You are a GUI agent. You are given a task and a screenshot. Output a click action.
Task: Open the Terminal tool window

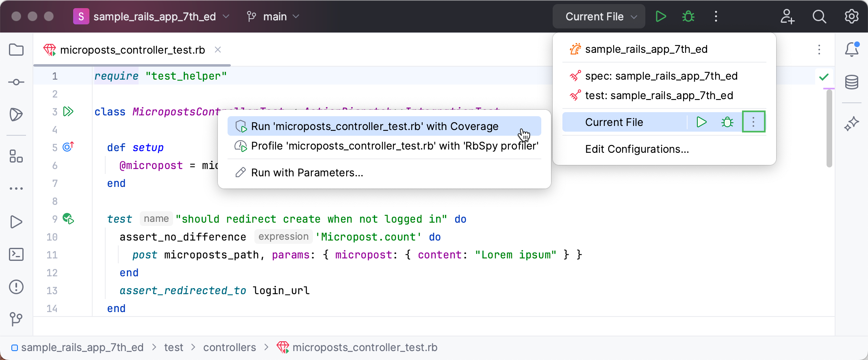pyautogui.click(x=16, y=254)
